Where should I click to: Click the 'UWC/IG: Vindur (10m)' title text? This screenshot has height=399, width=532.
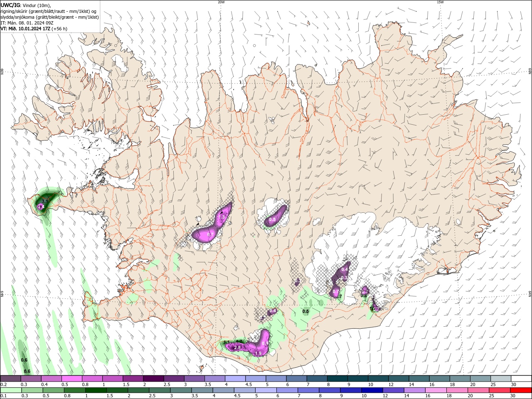click(26, 5)
